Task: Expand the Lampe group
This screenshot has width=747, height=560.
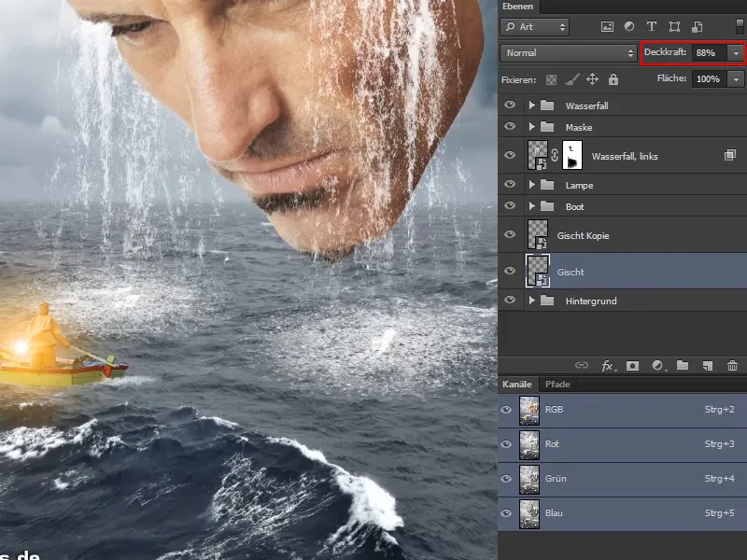Action: (x=531, y=185)
